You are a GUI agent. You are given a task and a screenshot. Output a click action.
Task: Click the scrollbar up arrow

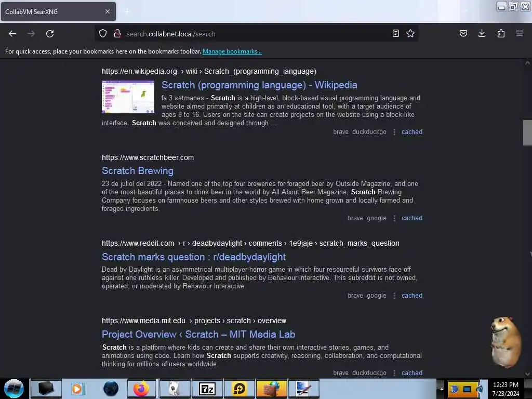pyautogui.click(x=527, y=63)
